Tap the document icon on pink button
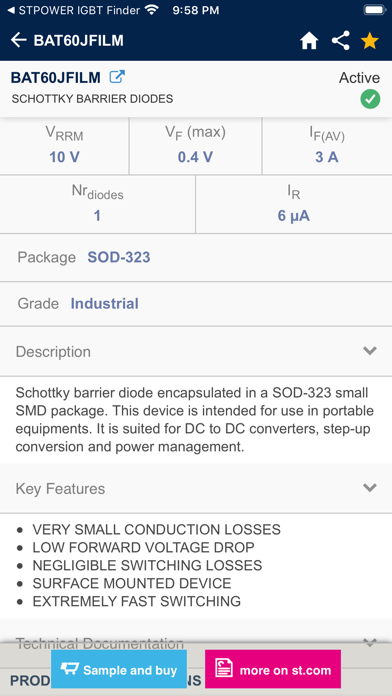The image size is (392, 696). click(224, 669)
